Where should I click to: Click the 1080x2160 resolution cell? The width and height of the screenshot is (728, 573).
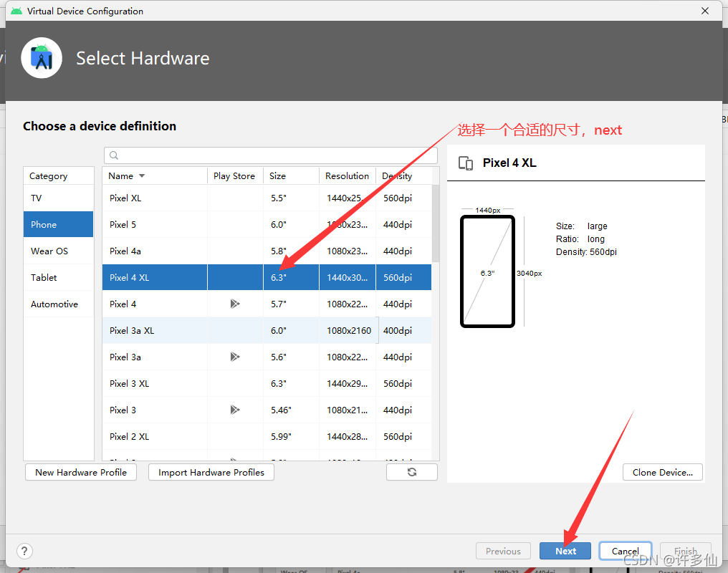pos(349,330)
